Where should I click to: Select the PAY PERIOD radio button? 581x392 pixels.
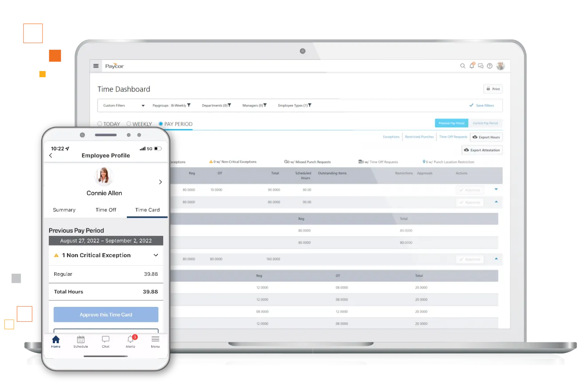[x=161, y=124]
